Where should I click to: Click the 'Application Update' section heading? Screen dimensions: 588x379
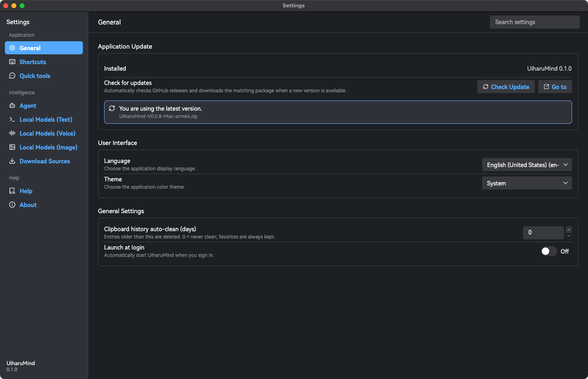coord(125,47)
